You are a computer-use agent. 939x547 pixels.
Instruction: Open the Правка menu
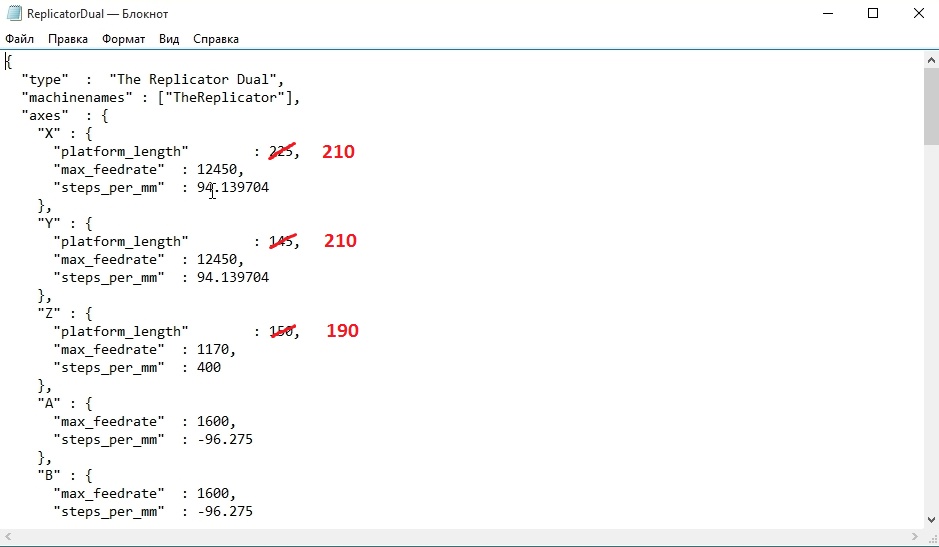(68, 39)
